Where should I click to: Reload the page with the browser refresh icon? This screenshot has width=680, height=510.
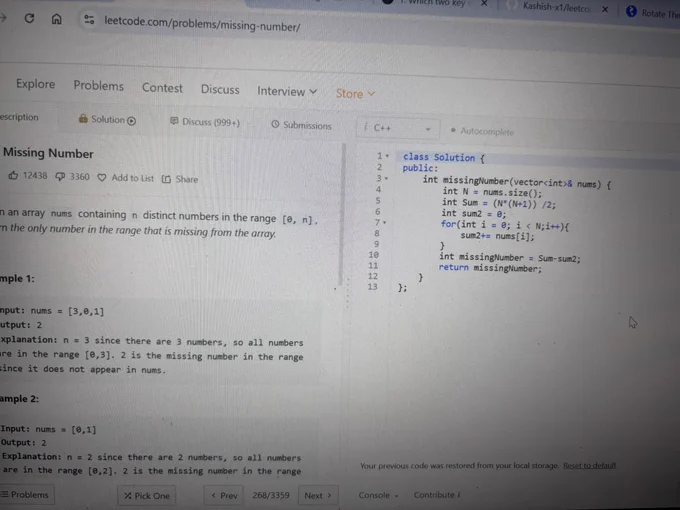29,18
